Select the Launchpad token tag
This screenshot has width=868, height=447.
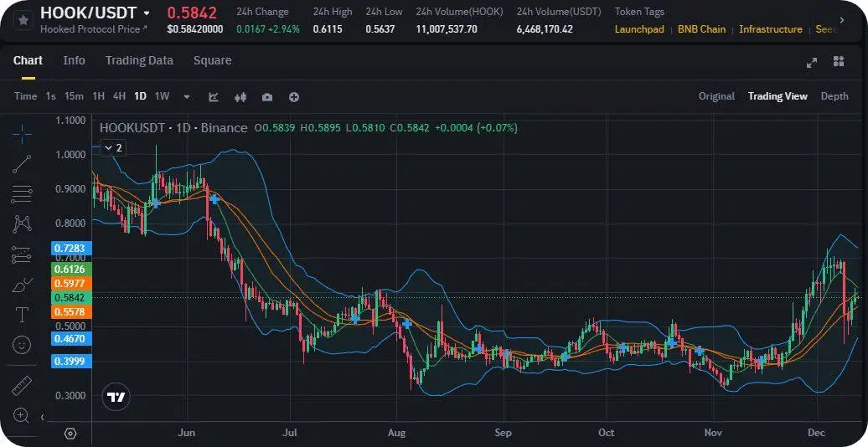(x=639, y=29)
